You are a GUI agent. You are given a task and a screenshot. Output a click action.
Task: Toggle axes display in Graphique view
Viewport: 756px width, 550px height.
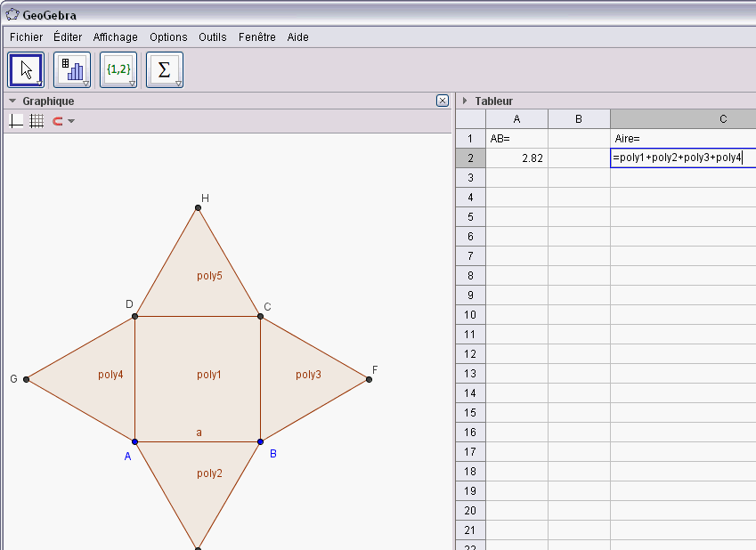pos(16,121)
